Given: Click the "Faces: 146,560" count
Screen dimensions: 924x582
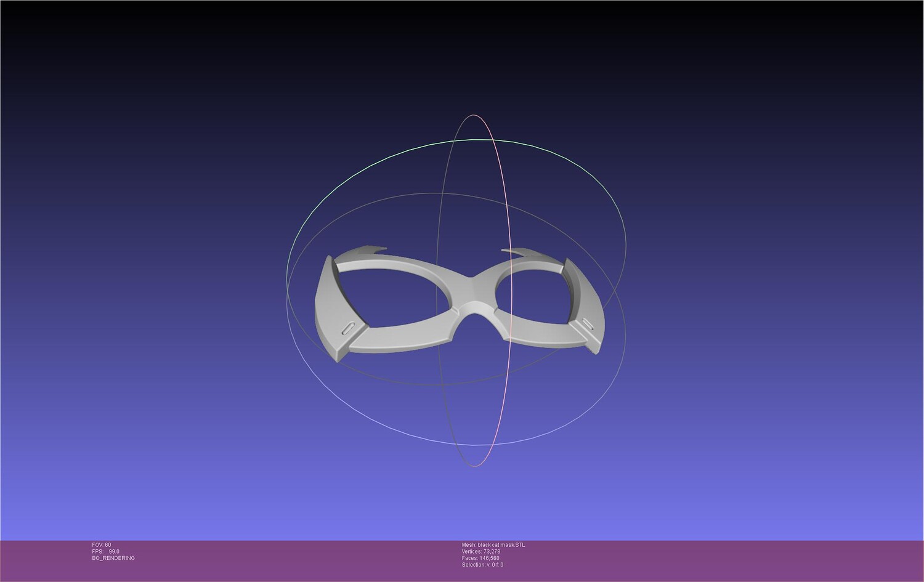Looking at the screenshot, I should [x=480, y=558].
